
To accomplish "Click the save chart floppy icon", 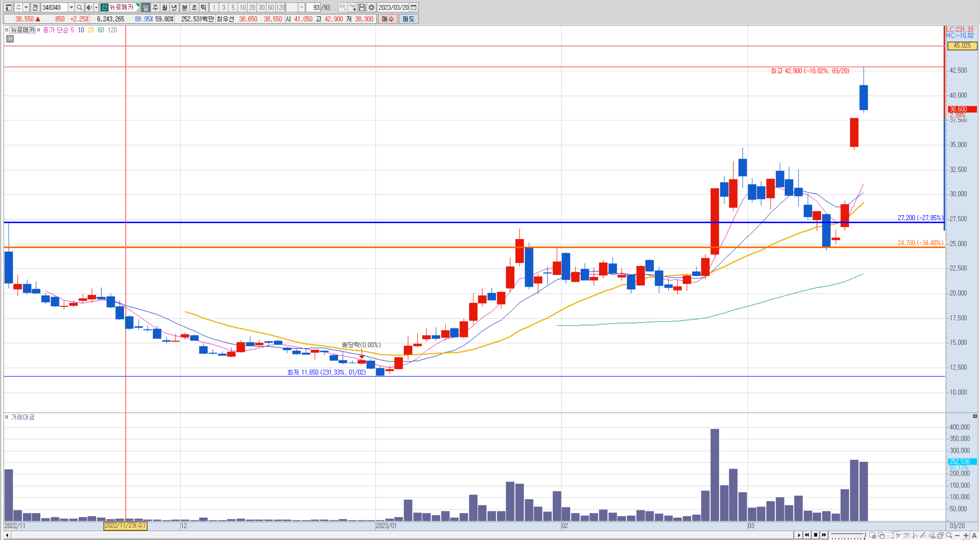I will [362, 8].
